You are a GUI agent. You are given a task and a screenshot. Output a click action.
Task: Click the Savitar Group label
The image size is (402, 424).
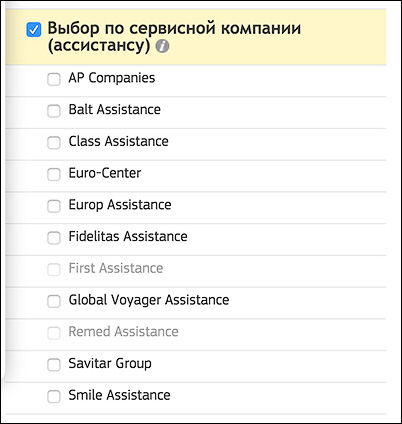[x=110, y=363]
